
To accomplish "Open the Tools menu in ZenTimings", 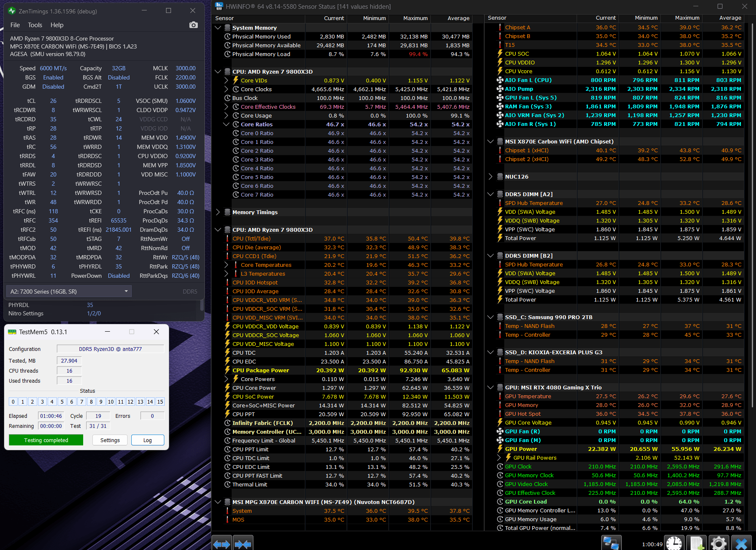I will [x=35, y=25].
